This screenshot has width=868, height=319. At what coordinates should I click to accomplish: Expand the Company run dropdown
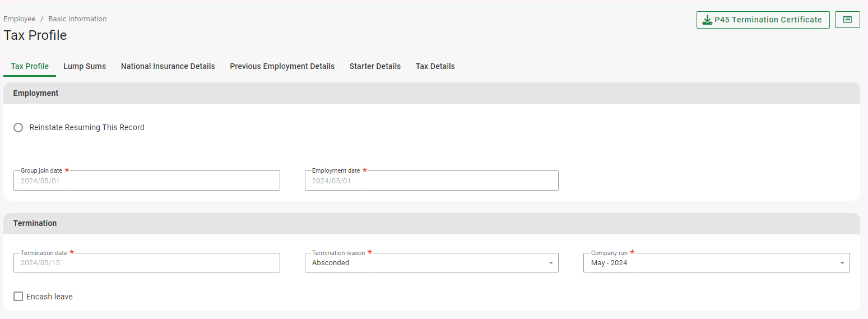tap(716, 262)
